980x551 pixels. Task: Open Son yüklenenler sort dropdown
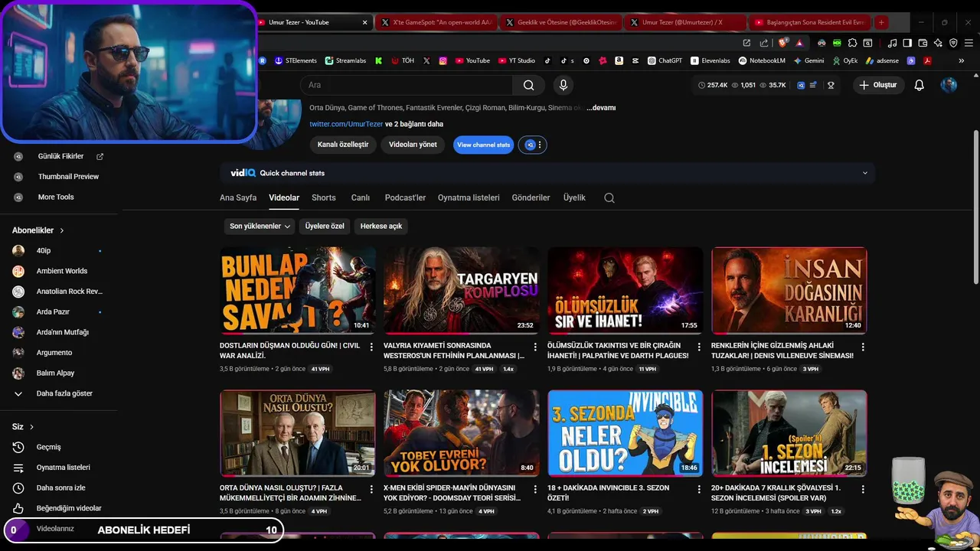[260, 226]
